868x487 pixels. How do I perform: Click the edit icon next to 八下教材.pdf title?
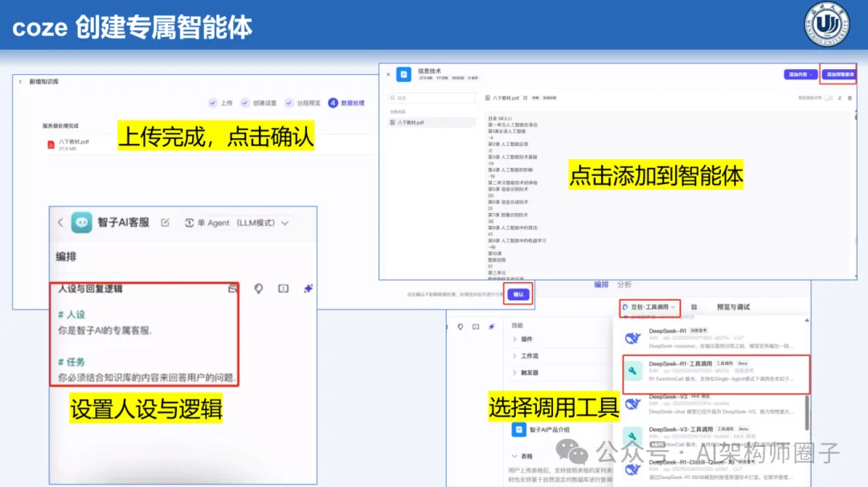click(526, 98)
